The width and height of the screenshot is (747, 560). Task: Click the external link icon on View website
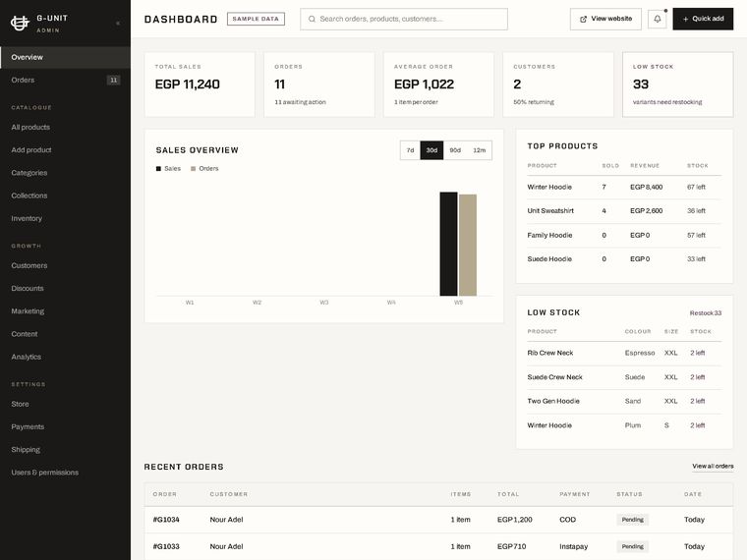point(583,19)
